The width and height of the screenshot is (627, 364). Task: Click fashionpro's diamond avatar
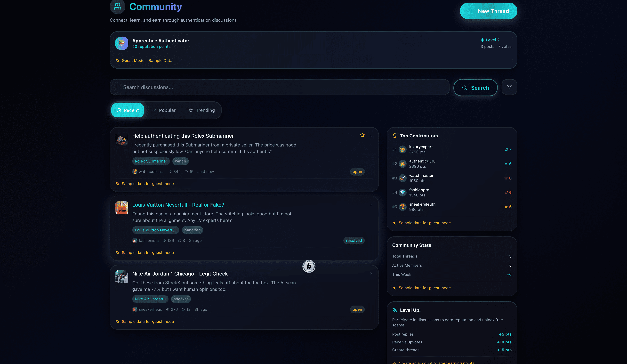(402, 193)
